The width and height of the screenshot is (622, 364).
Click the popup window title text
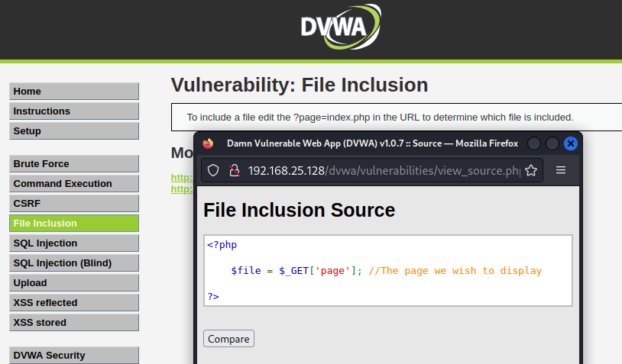(x=372, y=143)
